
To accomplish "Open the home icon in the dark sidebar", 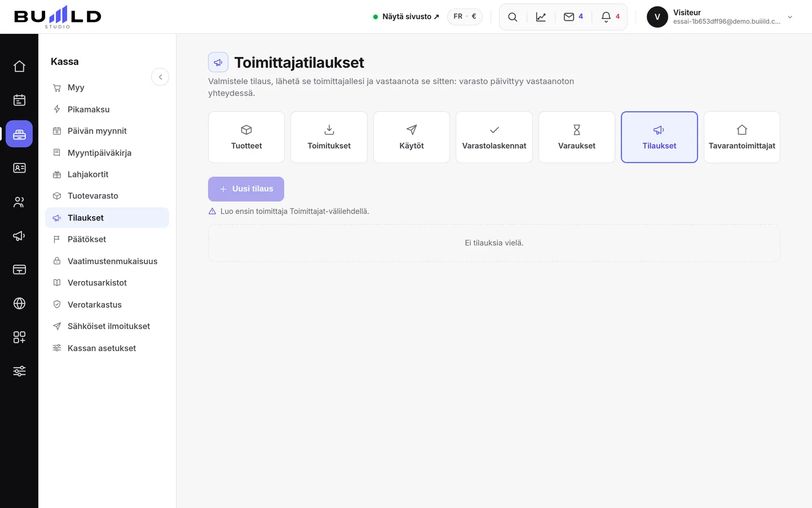I will click(19, 66).
